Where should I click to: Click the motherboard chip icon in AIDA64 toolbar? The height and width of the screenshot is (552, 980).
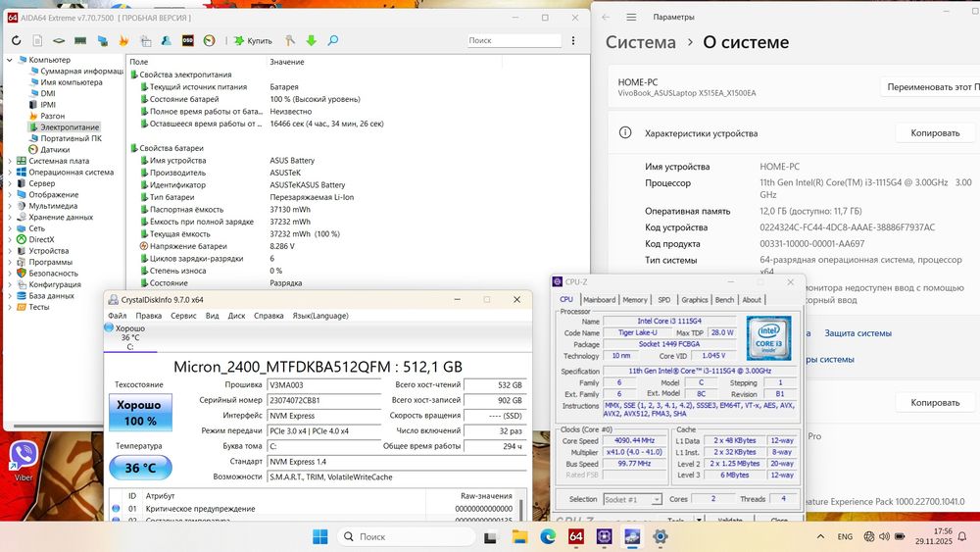(59, 40)
